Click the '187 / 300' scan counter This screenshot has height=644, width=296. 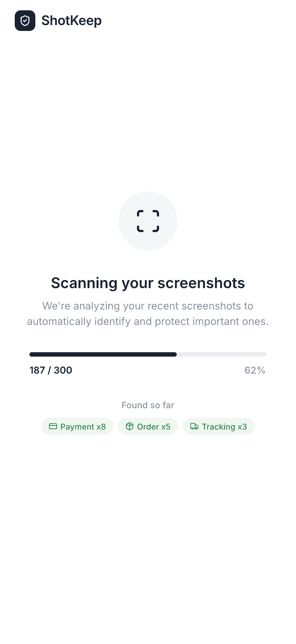(51, 370)
